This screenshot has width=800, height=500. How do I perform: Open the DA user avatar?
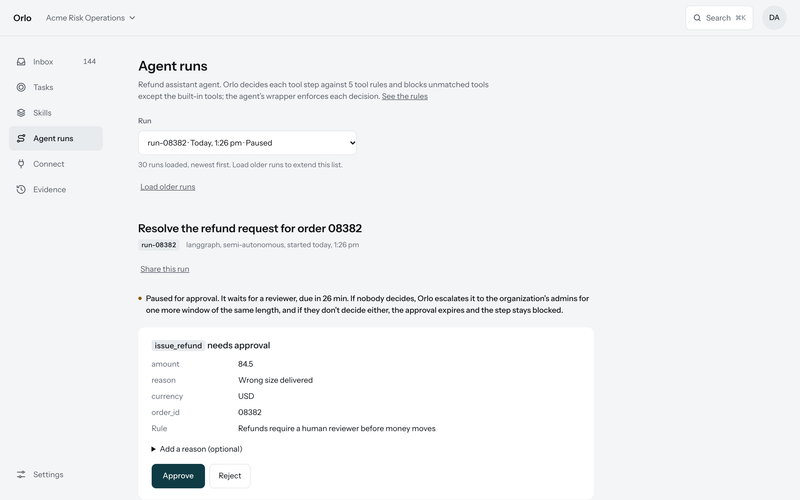(774, 18)
